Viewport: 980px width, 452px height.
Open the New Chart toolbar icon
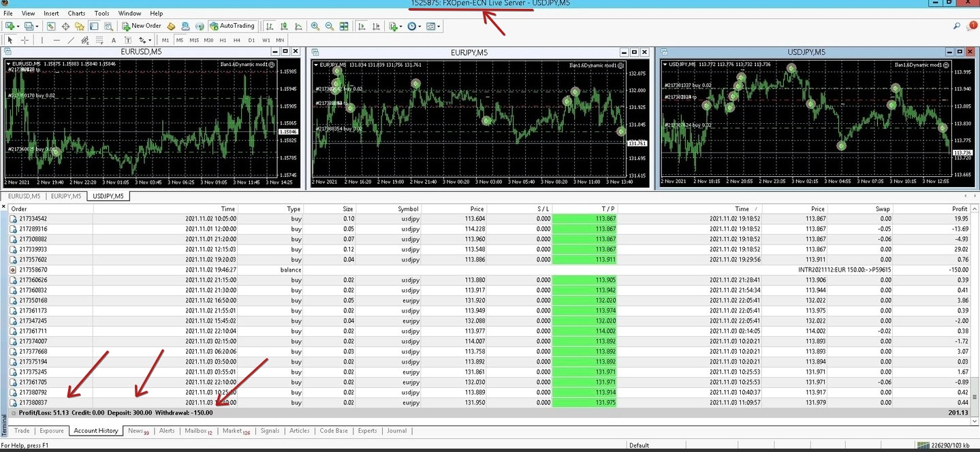point(10,26)
